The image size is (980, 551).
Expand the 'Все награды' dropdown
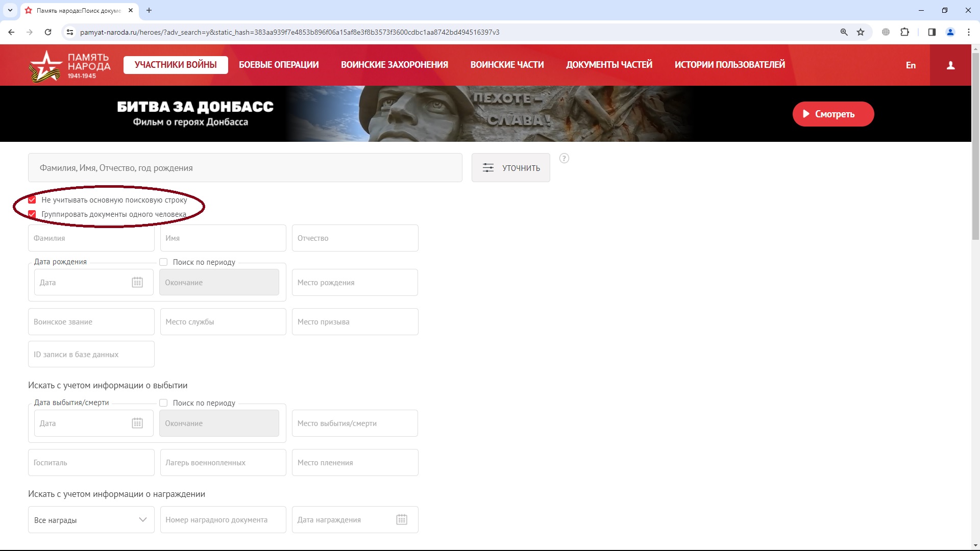pyautogui.click(x=91, y=520)
